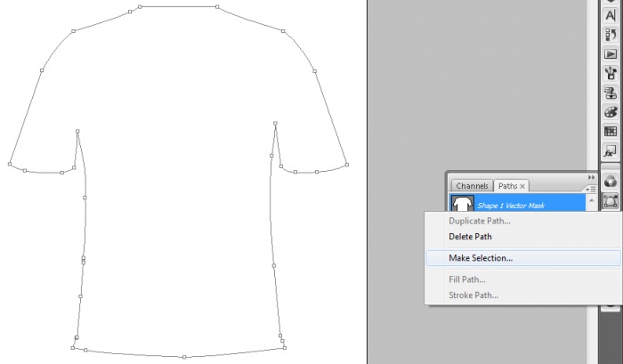The width and height of the screenshot is (623, 364).
Task: Click the Shape 1 Vector Mask thumbnail
Action: [462, 204]
